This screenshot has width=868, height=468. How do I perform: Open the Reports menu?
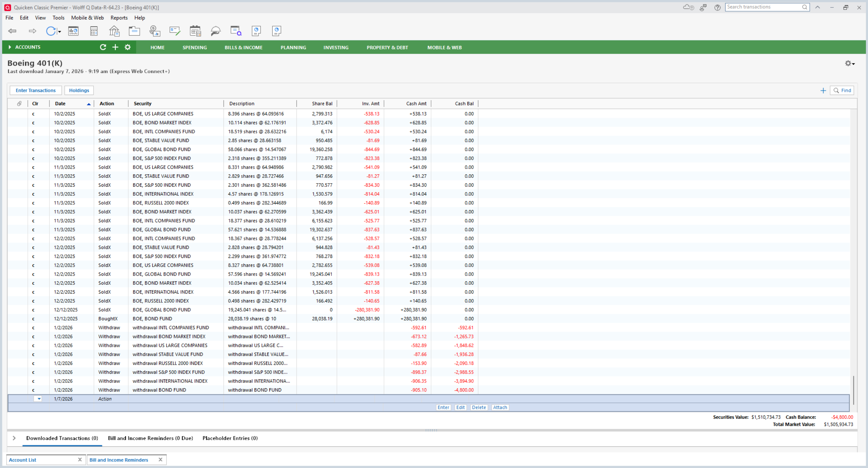[119, 18]
